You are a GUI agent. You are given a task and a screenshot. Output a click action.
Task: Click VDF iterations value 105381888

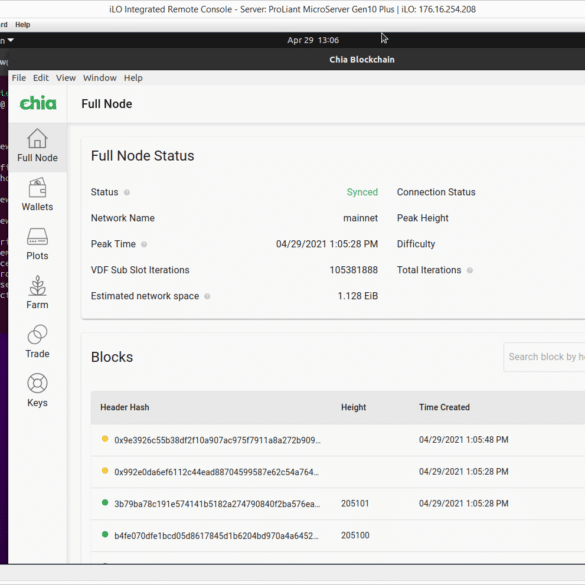[353, 270]
